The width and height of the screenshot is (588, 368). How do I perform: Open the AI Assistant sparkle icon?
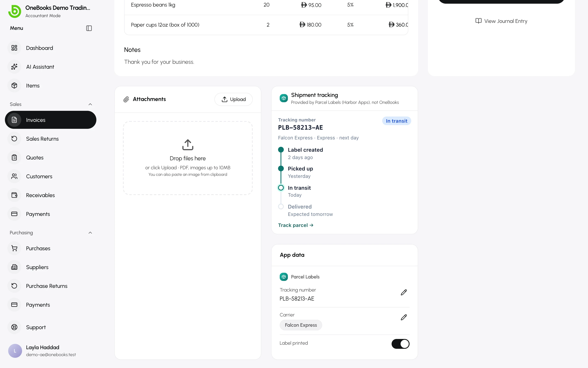coord(14,67)
